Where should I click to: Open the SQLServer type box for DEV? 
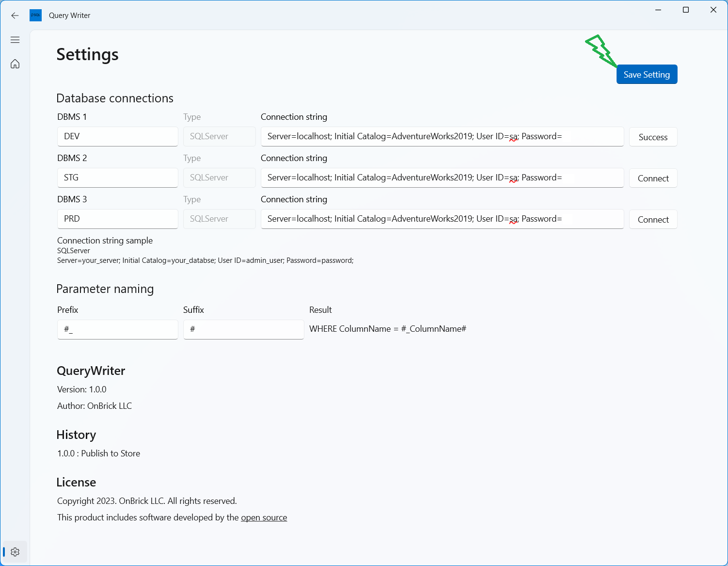pyautogui.click(x=219, y=136)
